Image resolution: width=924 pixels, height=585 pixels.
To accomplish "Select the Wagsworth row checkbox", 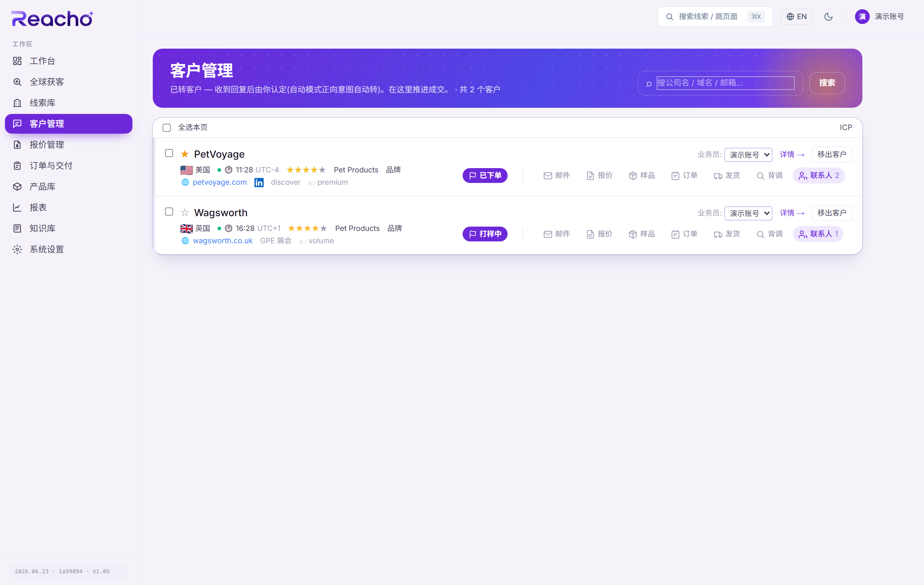I will click(x=169, y=212).
